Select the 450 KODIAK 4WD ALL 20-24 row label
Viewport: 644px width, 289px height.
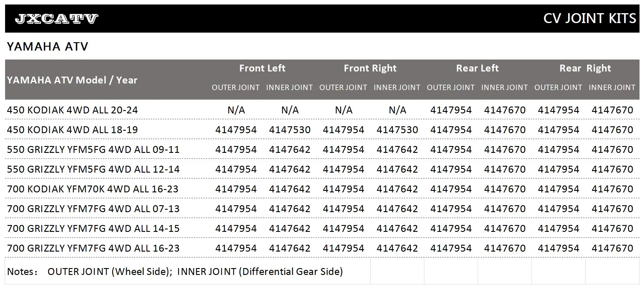pos(72,110)
